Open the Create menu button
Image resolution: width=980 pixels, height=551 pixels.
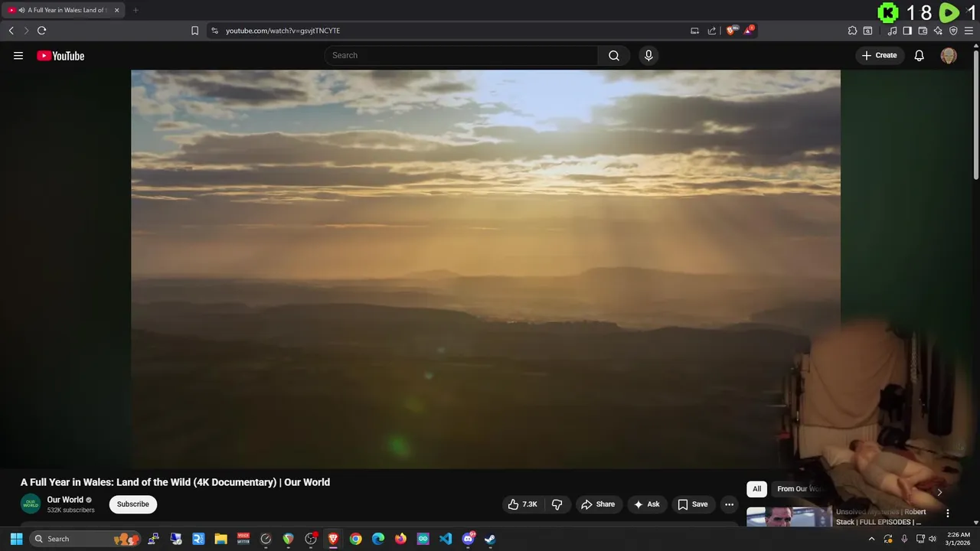point(879,55)
